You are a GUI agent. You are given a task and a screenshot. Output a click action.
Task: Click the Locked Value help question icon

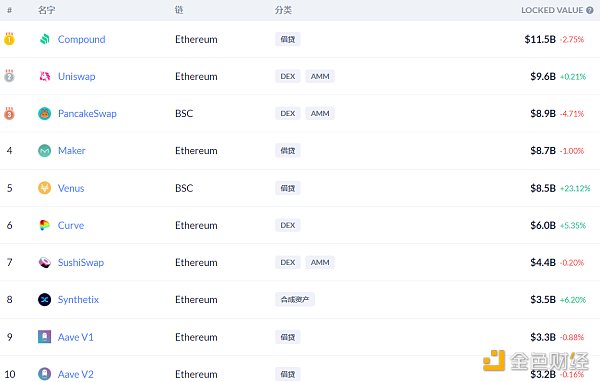tap(590, 10)
